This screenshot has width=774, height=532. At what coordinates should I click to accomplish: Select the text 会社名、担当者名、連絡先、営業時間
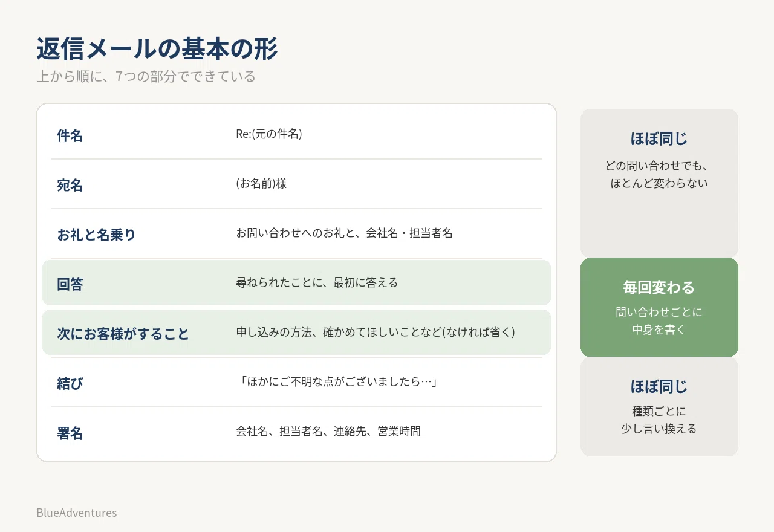coord(328,432)
